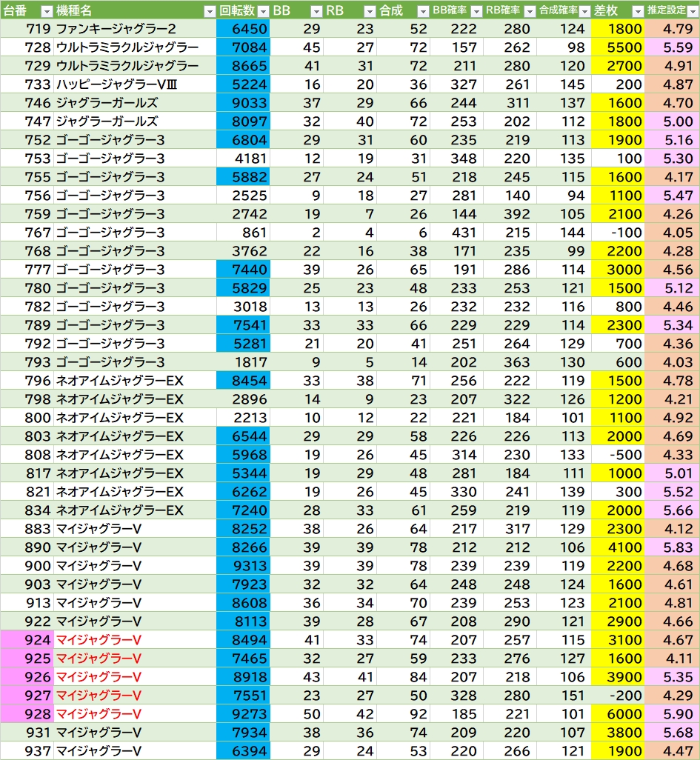Click the RB column filter arrow

[370, 11]
